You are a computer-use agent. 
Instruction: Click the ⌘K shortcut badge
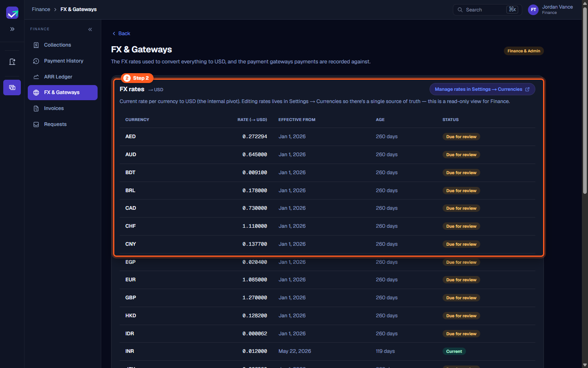[x=512, y=9]
